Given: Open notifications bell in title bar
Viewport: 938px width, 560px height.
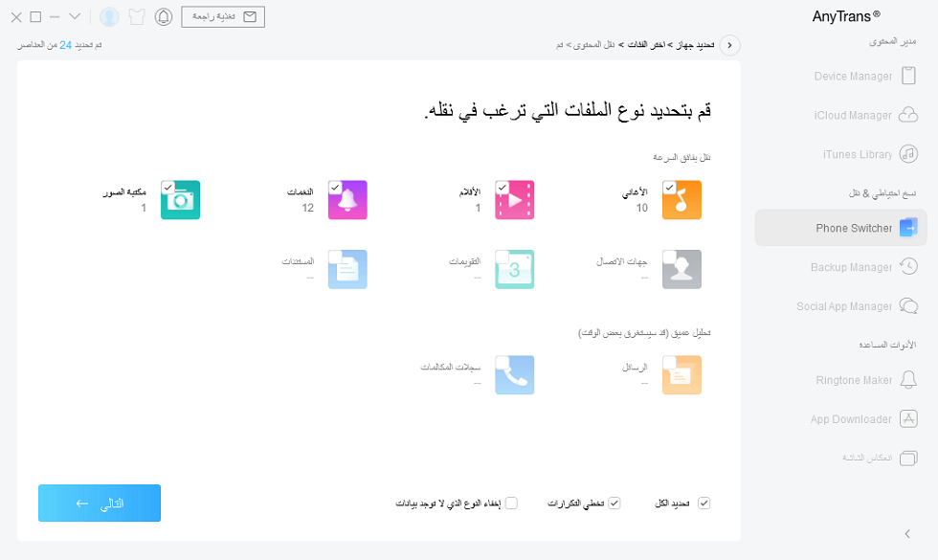Looking at the screenshot, I should click(x=164, y=17).
